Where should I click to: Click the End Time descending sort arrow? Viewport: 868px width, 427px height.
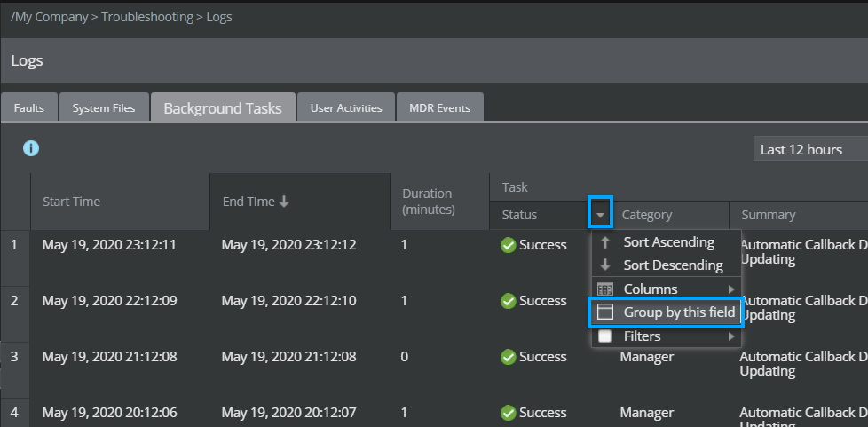pyautogui.click(x=284, y=202)
